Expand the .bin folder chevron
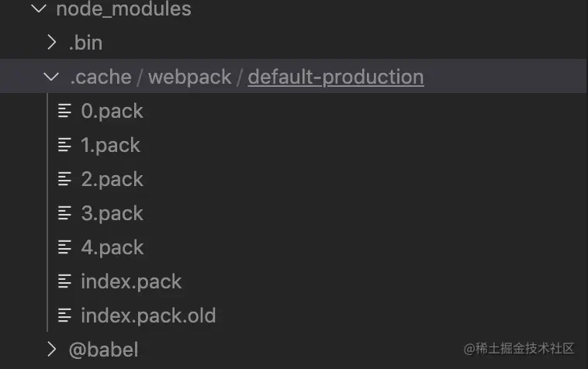Viewport: 588px width, 369px height. 52,43
